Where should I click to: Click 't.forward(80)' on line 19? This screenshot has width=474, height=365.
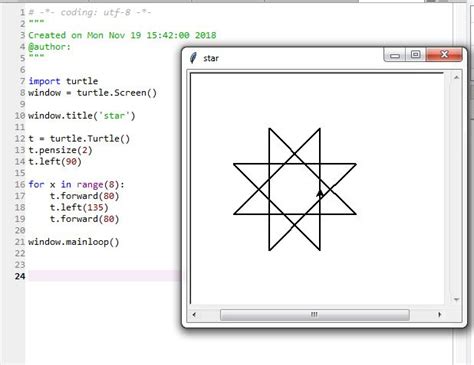point(84,219)
